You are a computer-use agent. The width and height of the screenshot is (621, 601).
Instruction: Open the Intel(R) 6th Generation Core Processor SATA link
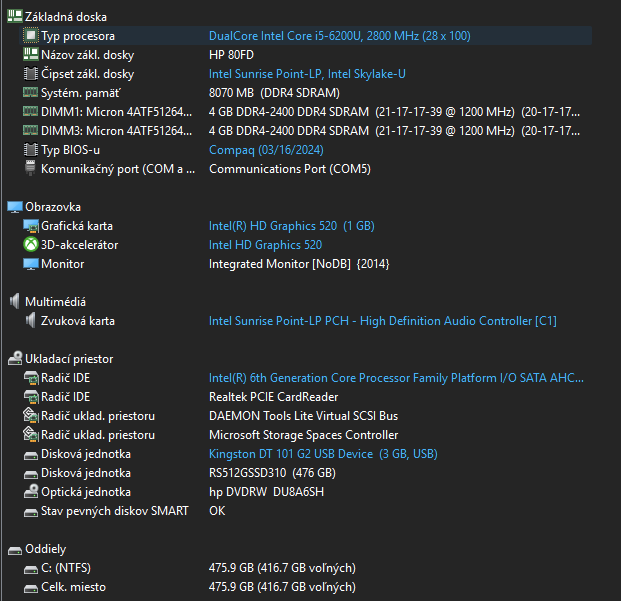click(396, 378)
